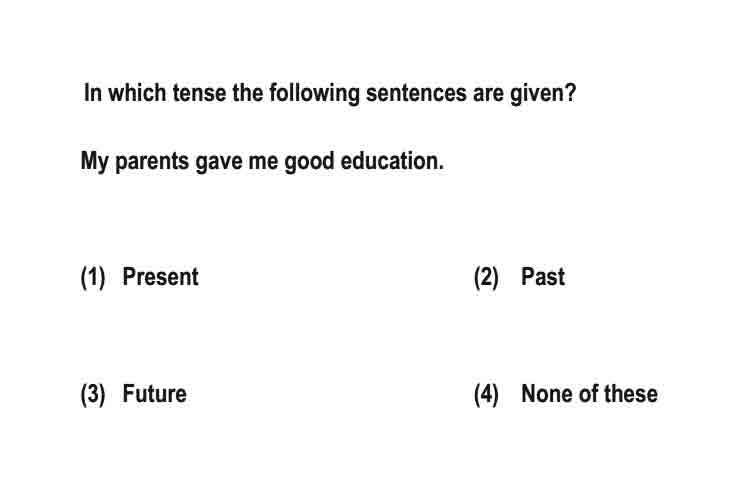The width and height of the screenshot is (750, 500).
Task: Click the word good in the sentence
Action: pyautogui.click(x=309, y=162)
